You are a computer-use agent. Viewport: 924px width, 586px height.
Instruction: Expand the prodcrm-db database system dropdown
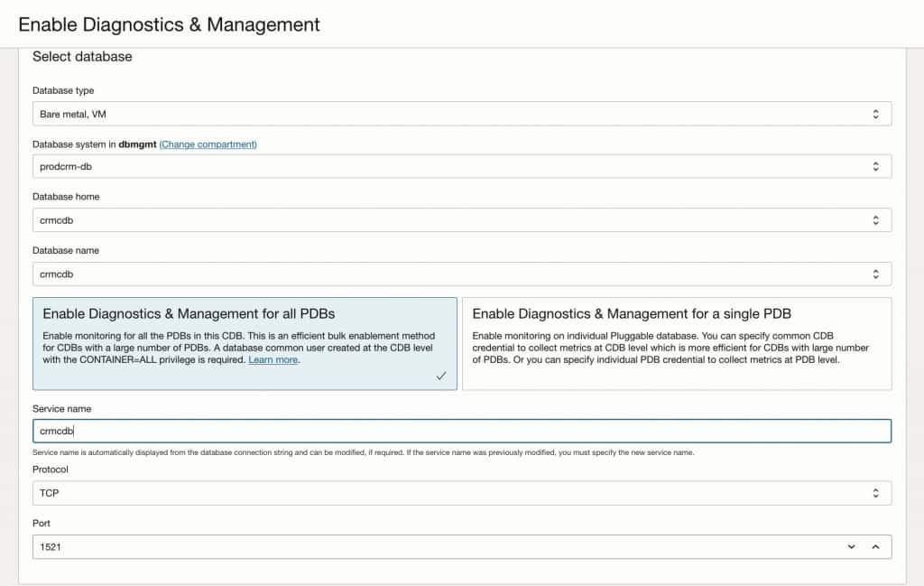[x=451, y=167]
